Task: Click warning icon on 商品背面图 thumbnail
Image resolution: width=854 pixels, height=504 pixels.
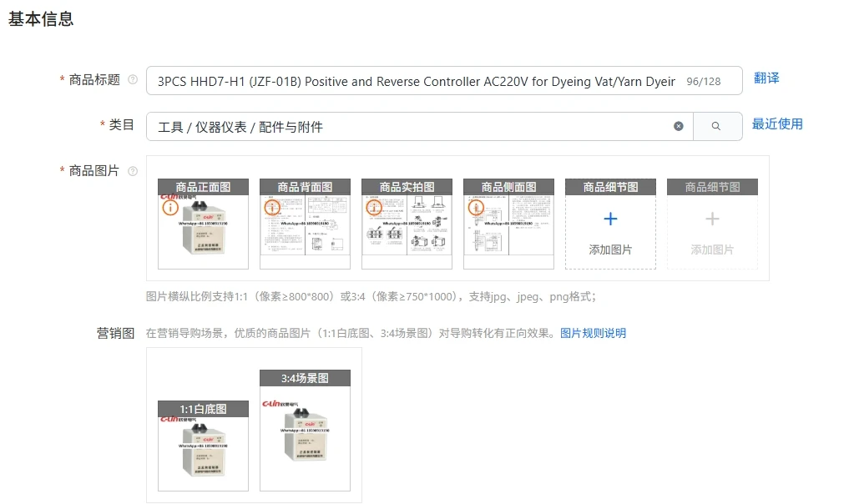Action: [272, 208]
